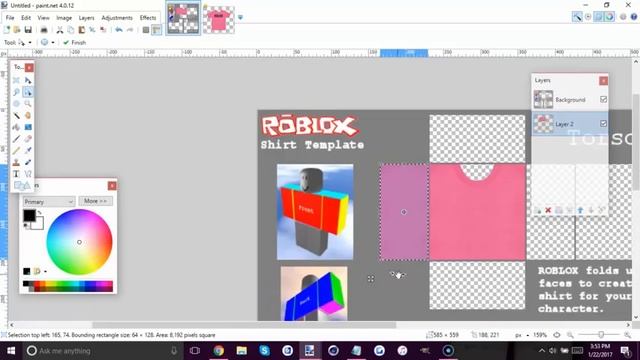Select the Gradient tool
Screen dimensions: 640x360
point(28,127)
